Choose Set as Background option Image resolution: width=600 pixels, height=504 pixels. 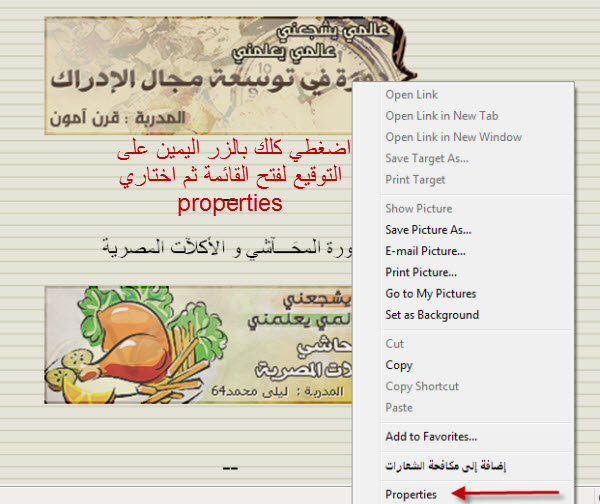(x=432, y=315)
